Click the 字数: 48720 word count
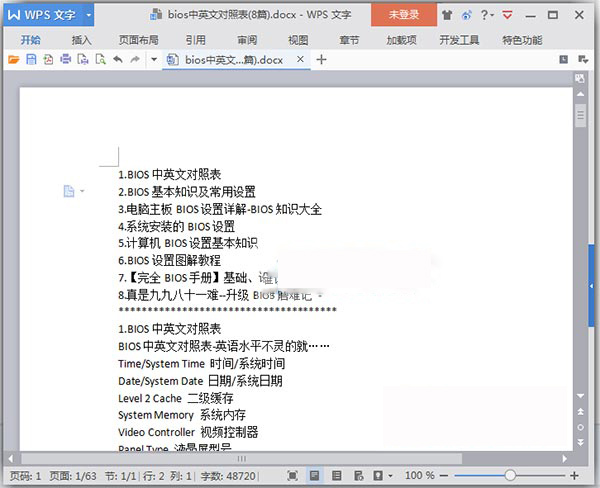Viewport: 600px width, 488px height. pyautogui.click(x=228, y=476)
